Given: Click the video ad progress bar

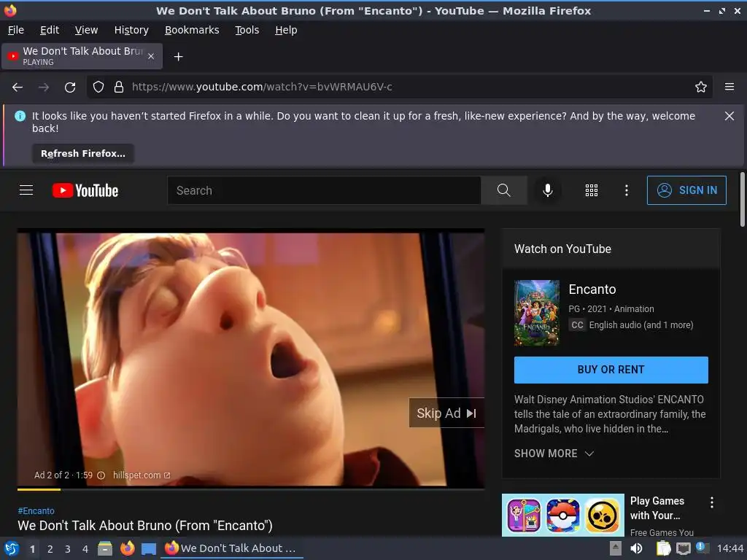Looking at the screenshot, I should click(251, 489).
